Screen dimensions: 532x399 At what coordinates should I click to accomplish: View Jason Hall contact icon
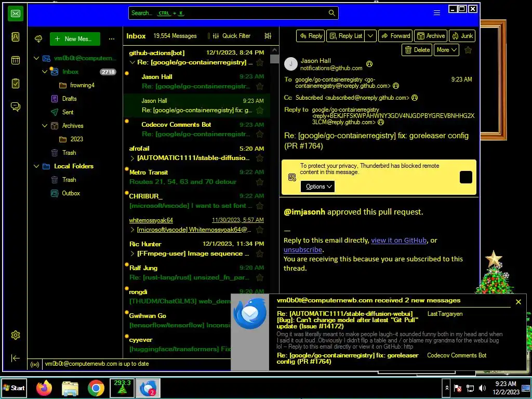pos(369,64)
